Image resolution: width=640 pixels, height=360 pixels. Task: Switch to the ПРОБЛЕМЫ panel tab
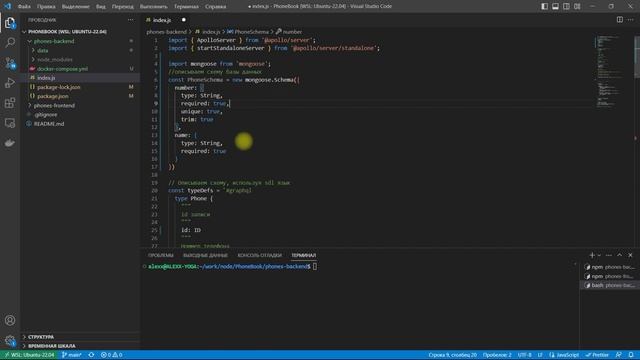point(161,256)
